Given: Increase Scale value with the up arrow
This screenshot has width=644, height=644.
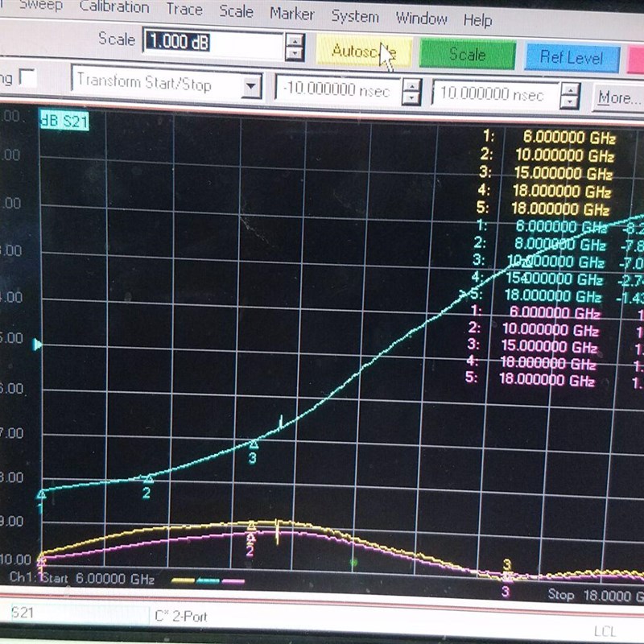Looking at the screenshot, I should point(295,41).
